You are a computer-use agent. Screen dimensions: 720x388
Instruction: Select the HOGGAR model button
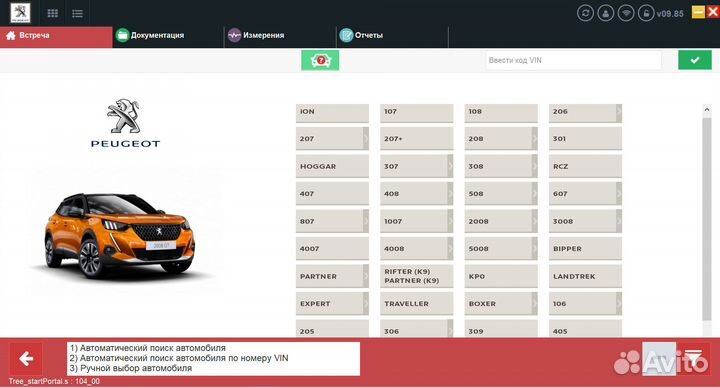pos(332,166)
